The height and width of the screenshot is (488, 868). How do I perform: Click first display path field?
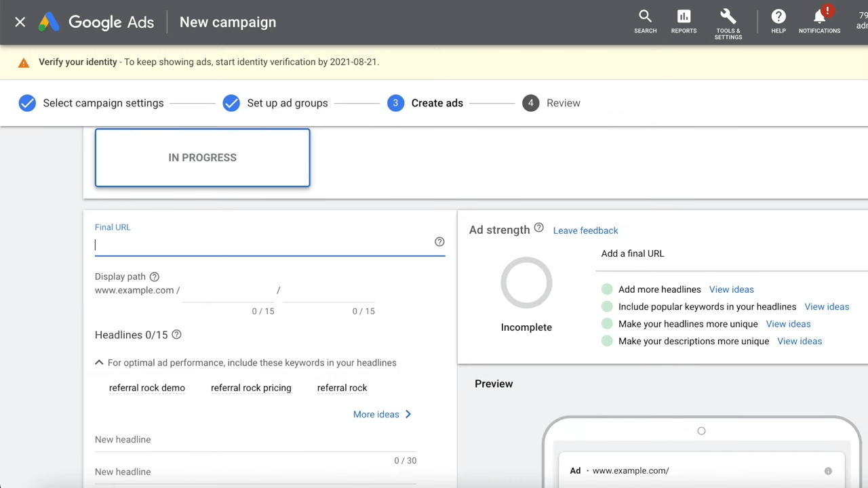pyautogui.click(x=228, y=291)
